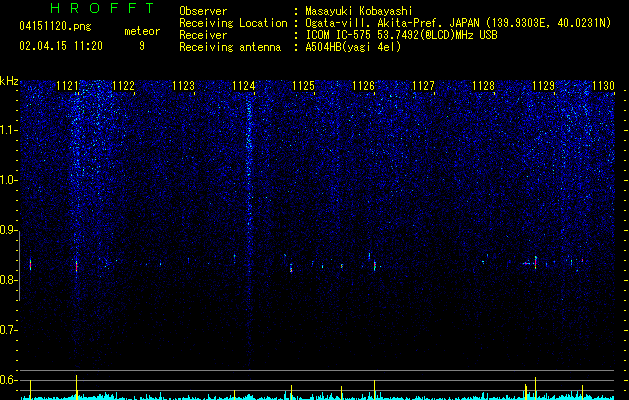The height and width of the screenshot is (400, 629).
Task: Click the 1129 time marker
Action: pos(543,86)
